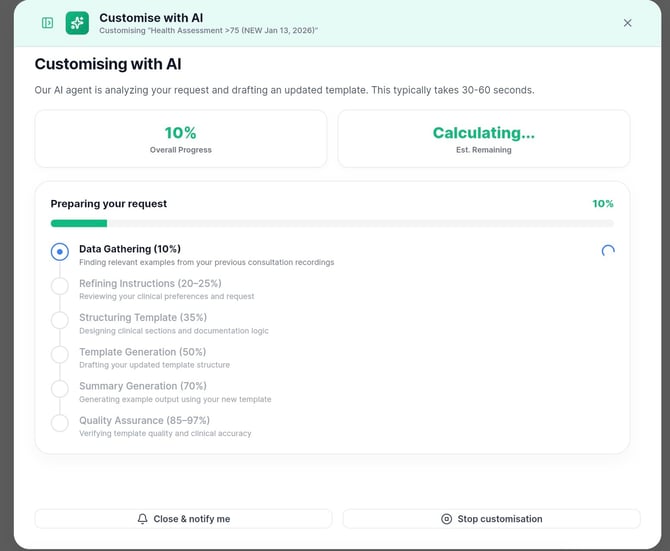Select the Structuring Template step circle
Viewport: 670px width, 551px height.
click(60, 320)
